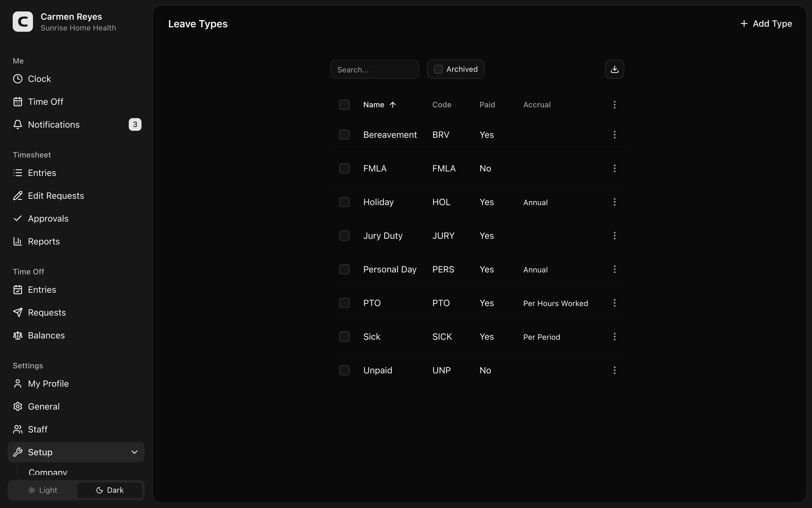
Task: Click the Approvals checkmark icon
Action: (x=18, y=219)
